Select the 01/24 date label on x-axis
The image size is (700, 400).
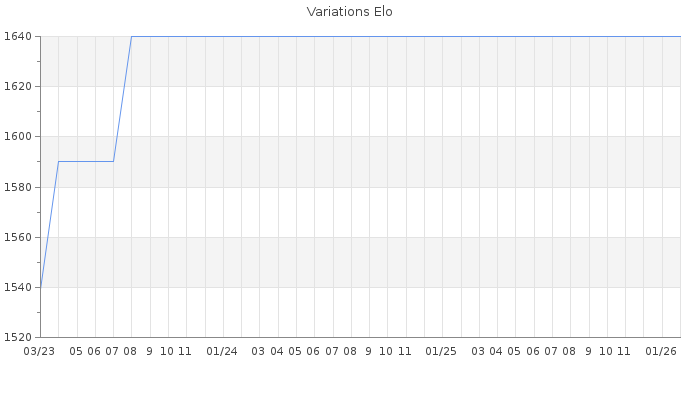[x=222, y=351]
